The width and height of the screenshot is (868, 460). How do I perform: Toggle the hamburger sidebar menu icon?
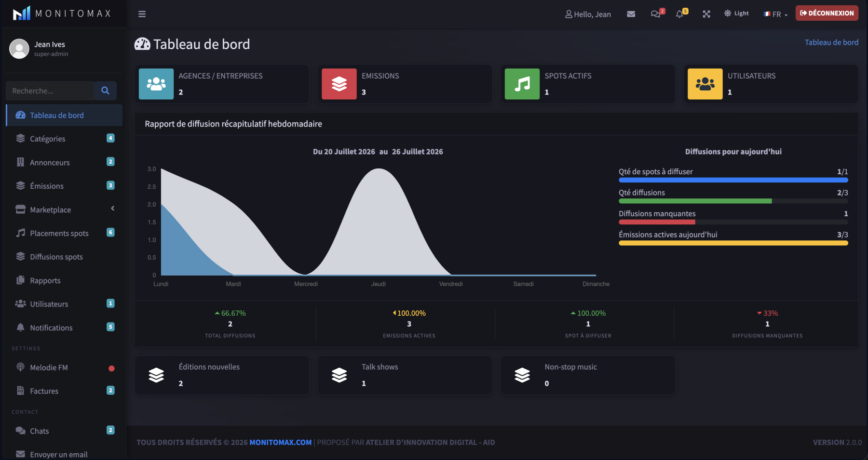pyautogui.click(x=142, y=14)
